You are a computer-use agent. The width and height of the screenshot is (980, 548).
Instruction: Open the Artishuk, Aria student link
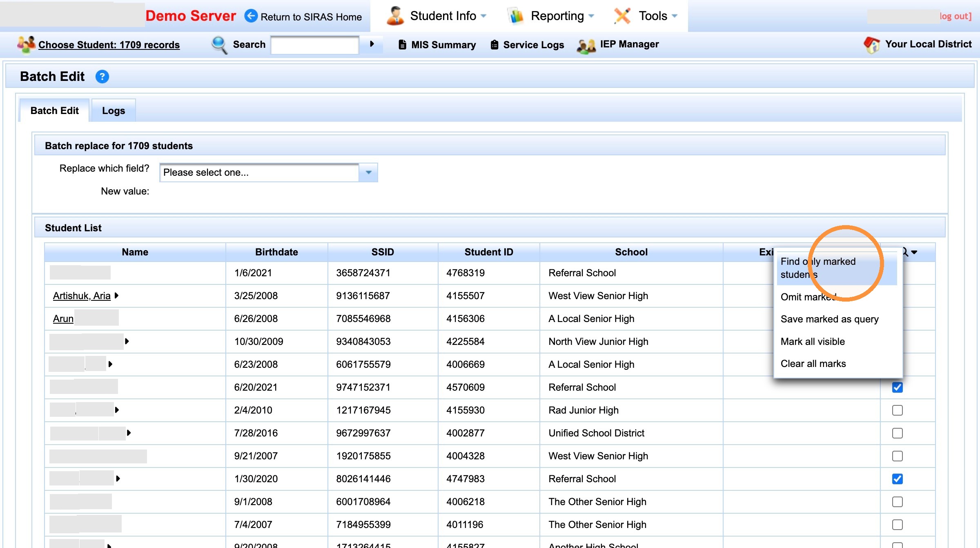[x=82, y=296]
